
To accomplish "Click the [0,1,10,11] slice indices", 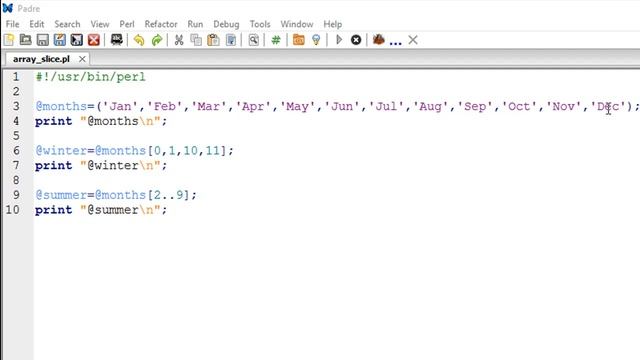I will (x=187, y=151).
